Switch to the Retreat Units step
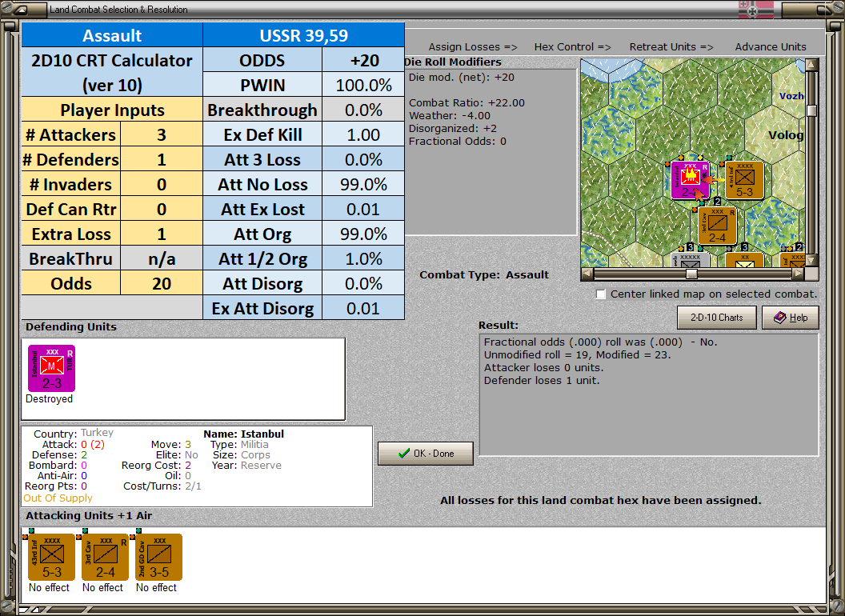The width and height of the screenshot is (845, 616). [671, 47]
